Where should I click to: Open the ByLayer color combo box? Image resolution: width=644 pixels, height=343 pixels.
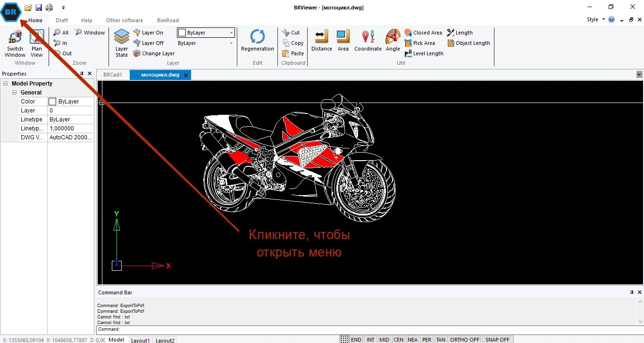coord(206,33)
